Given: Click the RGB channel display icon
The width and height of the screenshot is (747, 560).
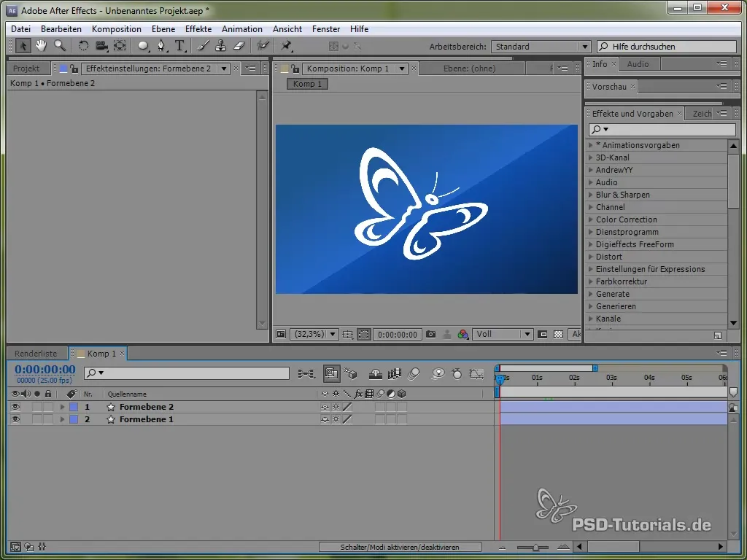Looking at the screenshot, I should (x=462, y=334).
